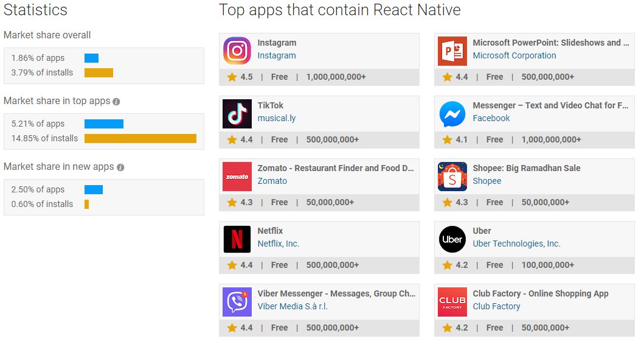The width and height of the screenshot is (644, 344).
Task: Click the 4.1 rating of Messenger
Action: (x=462, y=140)
